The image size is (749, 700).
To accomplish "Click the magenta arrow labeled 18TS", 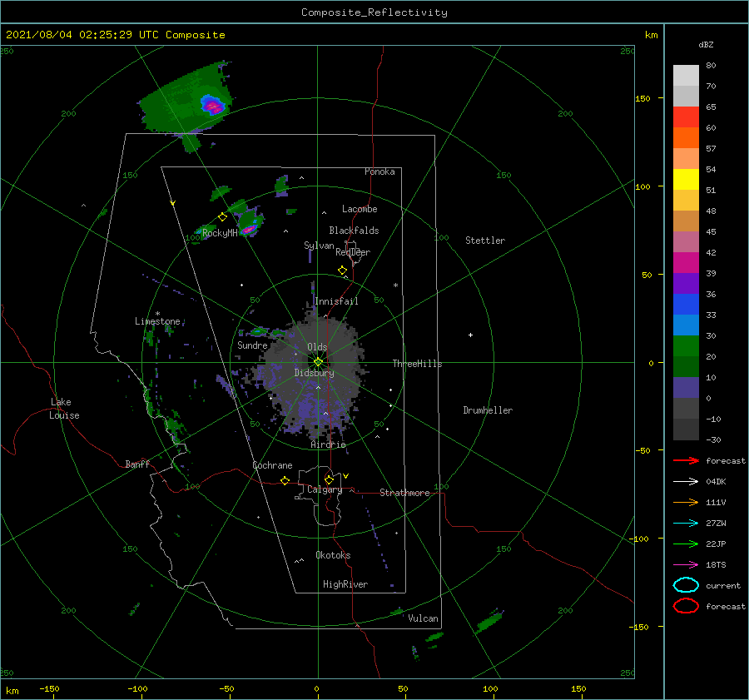I will tap(686, 565).
